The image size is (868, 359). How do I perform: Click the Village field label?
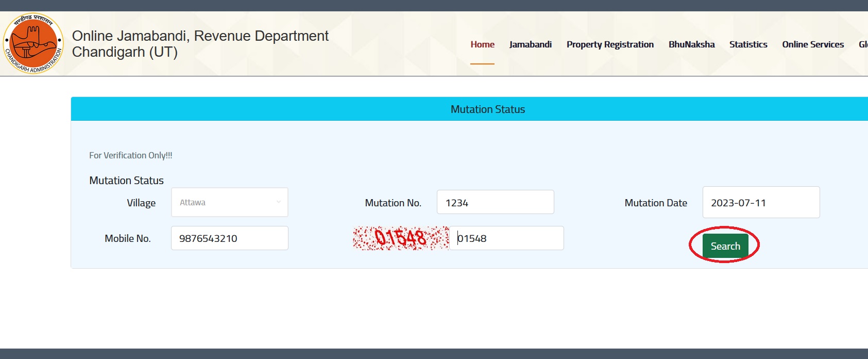click(141, 203)
